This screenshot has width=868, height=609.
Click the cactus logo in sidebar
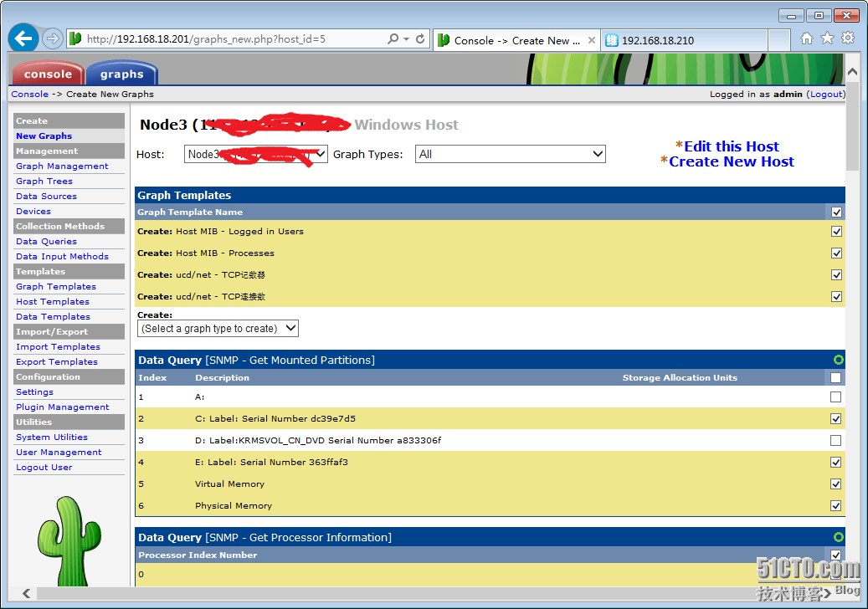[69, 541]
